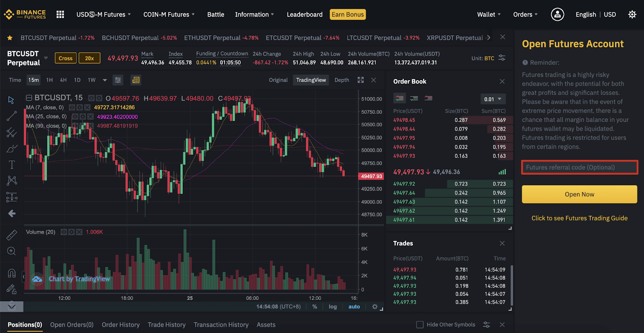The image size is (644, 333).
Task: Collapse the drawing toolbar with bottom arrow
Action: click(x=12, y=307)
